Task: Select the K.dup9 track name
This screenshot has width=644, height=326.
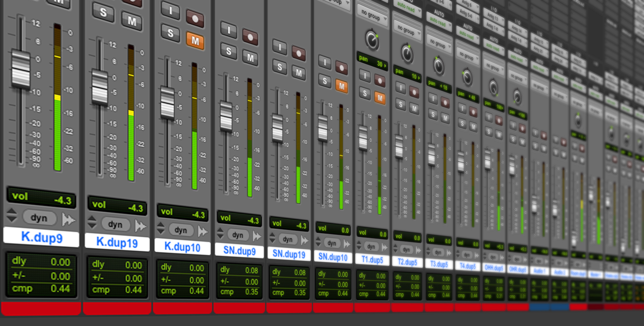Action: click(x=41, y=237)
